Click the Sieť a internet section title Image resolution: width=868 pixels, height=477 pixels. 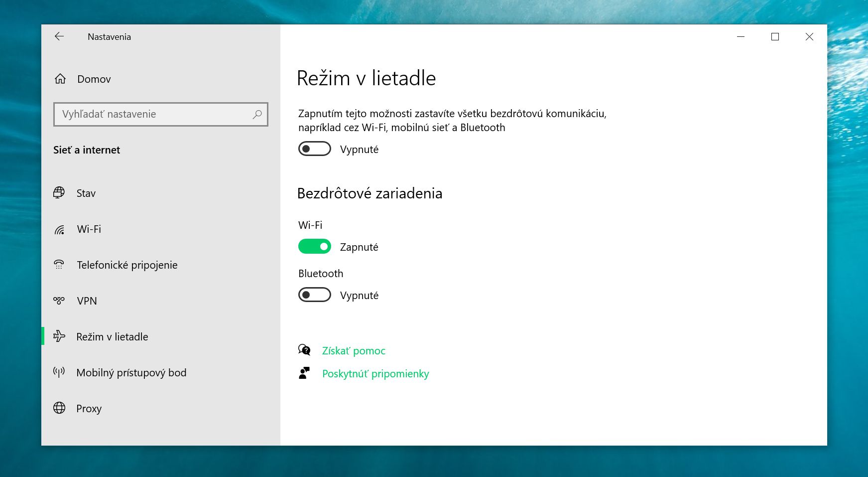87,150
